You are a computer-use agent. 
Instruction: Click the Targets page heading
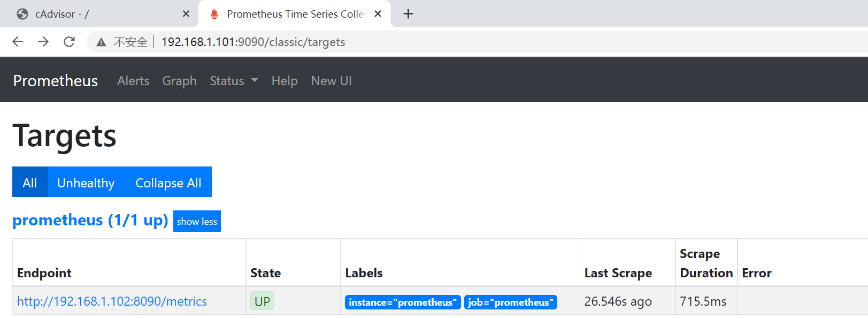pos(64,136)
